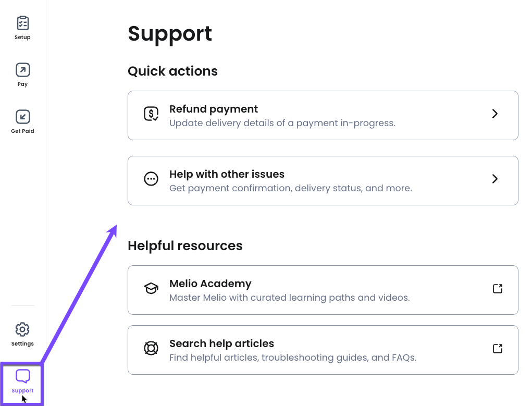The width and height of the screenshot is (532, 406).
Task: Select the Get Paid incoming arrow icon
Action: pos(22,117)
